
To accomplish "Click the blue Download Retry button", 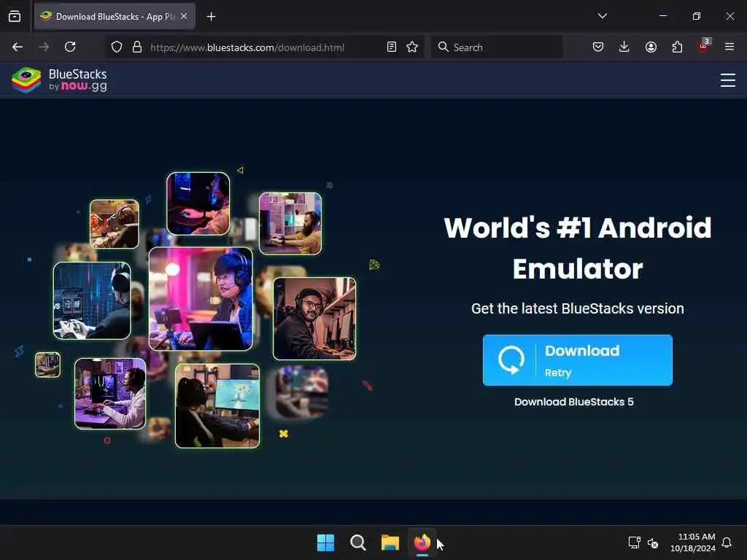I will point(578,360).
